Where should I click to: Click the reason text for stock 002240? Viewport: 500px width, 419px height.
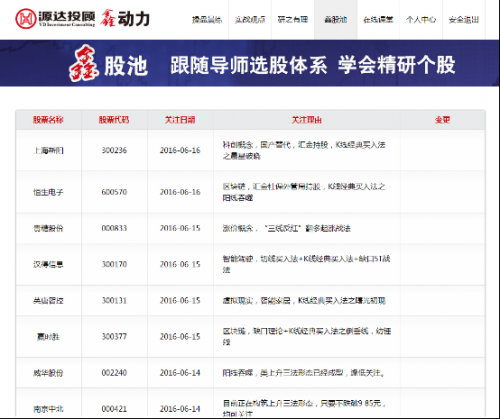click(x=304, y=373)
